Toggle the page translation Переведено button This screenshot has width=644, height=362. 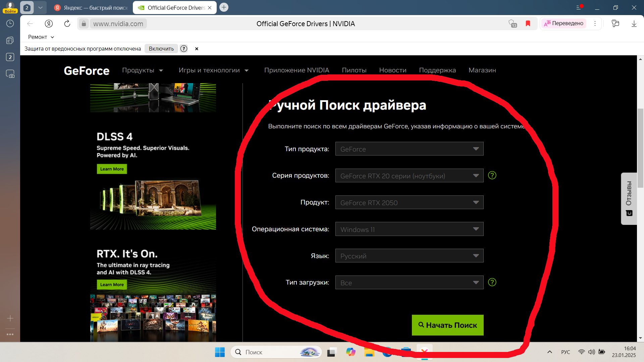[564, 23]
